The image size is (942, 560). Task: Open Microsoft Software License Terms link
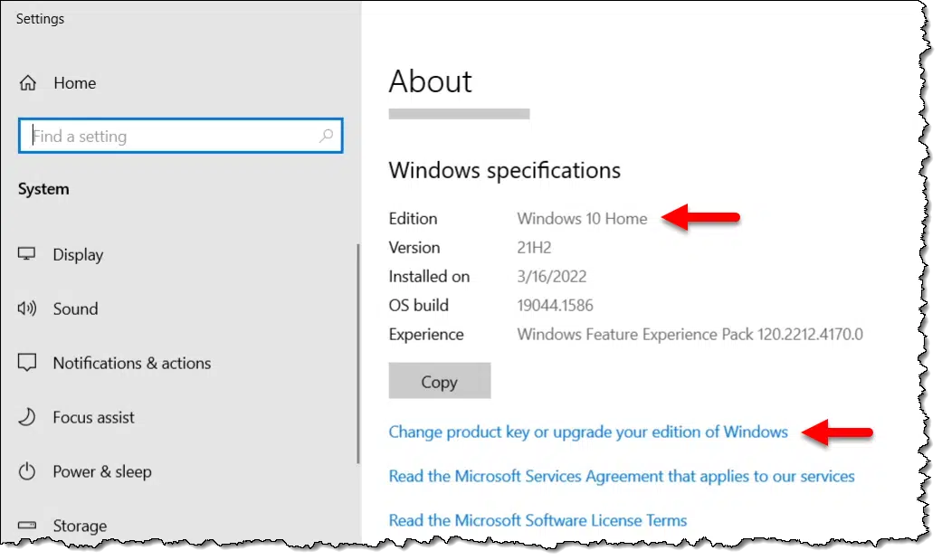[538, 520]
